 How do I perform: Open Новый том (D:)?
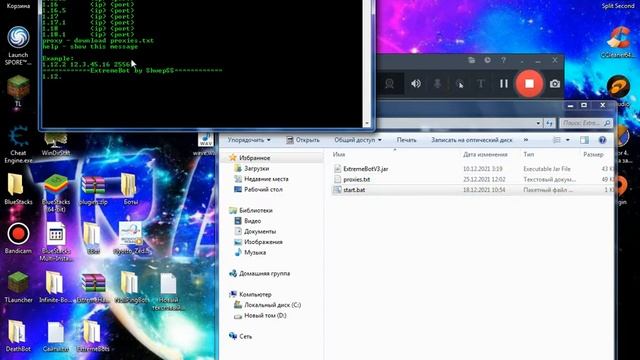point(265,316)
